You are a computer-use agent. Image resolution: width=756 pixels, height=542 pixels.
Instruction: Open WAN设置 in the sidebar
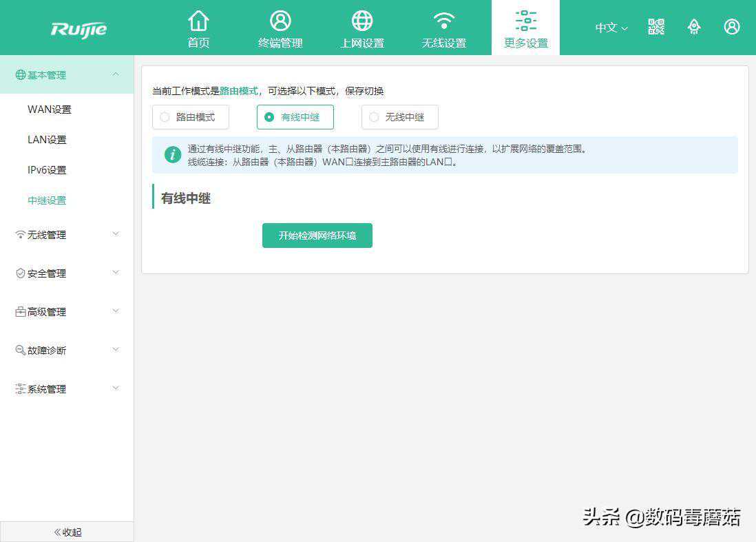pos(50,110)
